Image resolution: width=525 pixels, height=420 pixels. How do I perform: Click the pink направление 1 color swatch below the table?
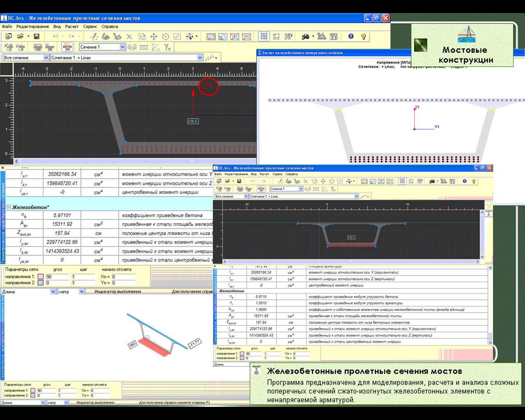(x=41, y=276)
